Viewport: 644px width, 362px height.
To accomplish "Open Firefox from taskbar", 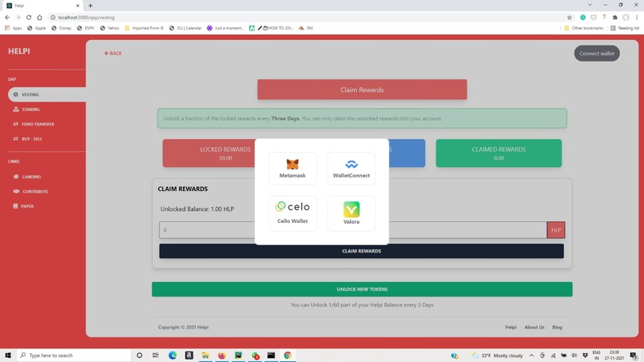I will click(222, 356).
